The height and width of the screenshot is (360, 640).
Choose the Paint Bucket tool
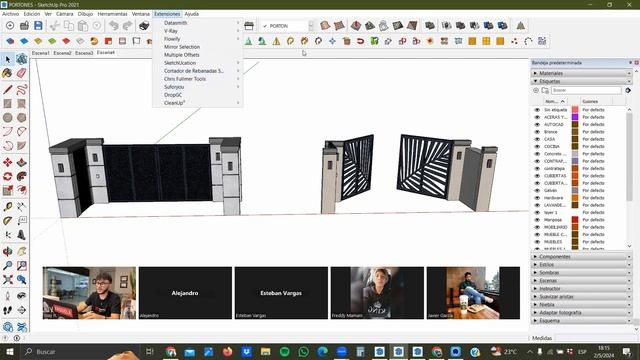8,73
